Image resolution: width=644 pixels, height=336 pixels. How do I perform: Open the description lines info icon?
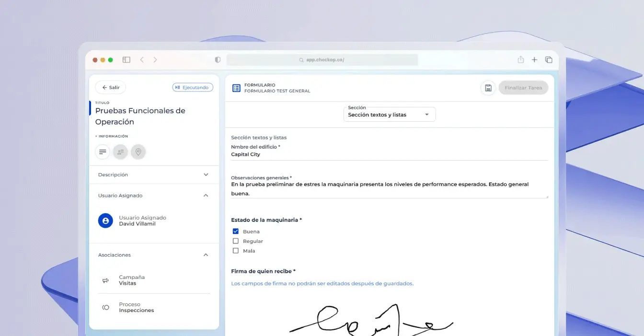pos(103,152)
